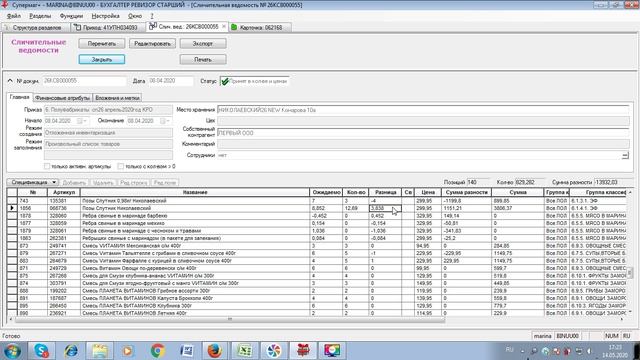Click the Сумма разности column header
Viewport: 640px width, 360px height.
(x=466, y=192)
